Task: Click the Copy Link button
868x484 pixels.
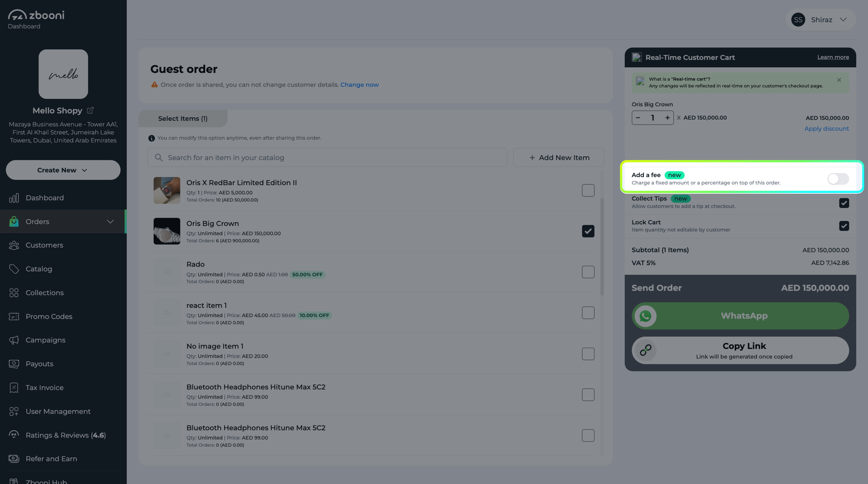Action: 740,350
